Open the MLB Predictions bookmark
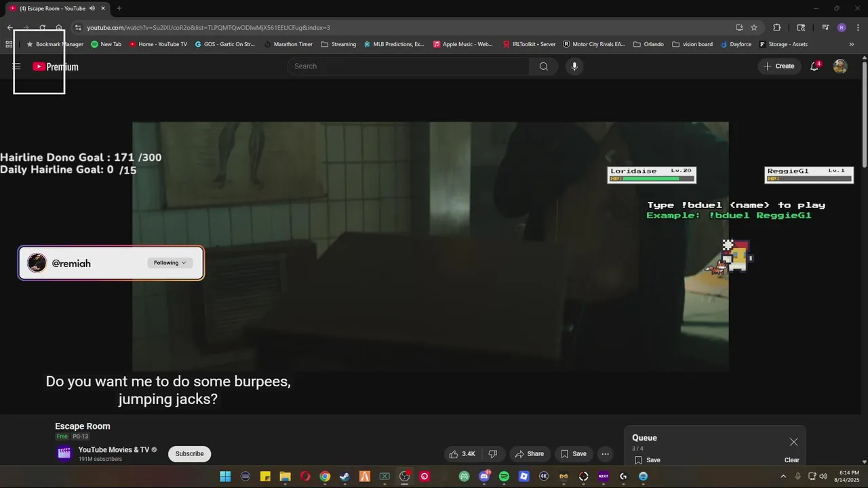Viewport: 868px width, 488px height. (x=394, y=44)
